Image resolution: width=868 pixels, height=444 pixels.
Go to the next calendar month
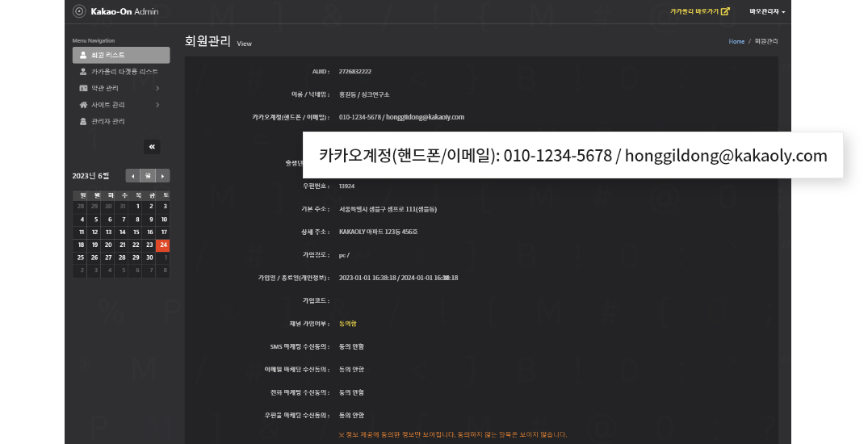[163, 176]
